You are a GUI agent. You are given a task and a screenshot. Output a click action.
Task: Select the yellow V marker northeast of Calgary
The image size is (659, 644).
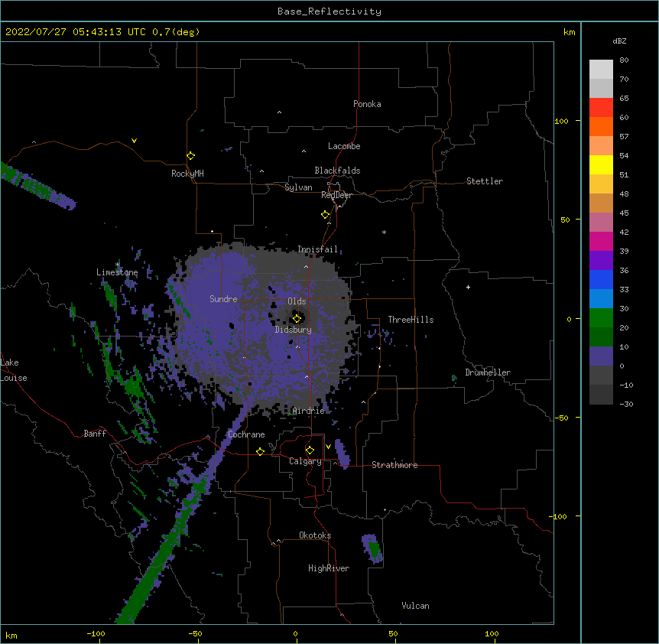coord(328,447)
